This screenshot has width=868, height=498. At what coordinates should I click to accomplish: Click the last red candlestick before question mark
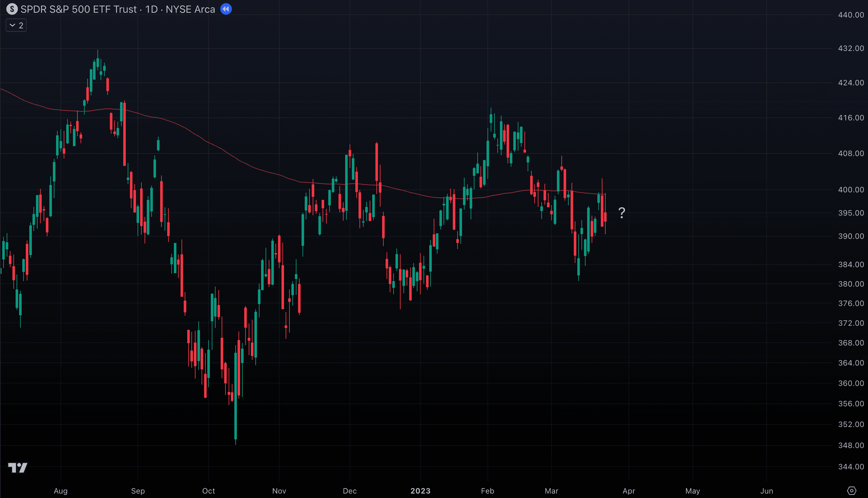pos(605,217)
